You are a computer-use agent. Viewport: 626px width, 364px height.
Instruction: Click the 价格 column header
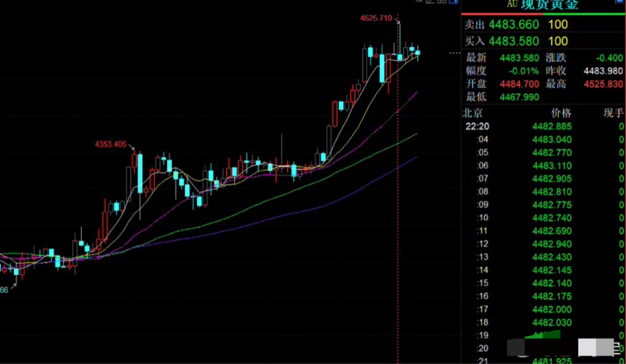pos(562,113)
